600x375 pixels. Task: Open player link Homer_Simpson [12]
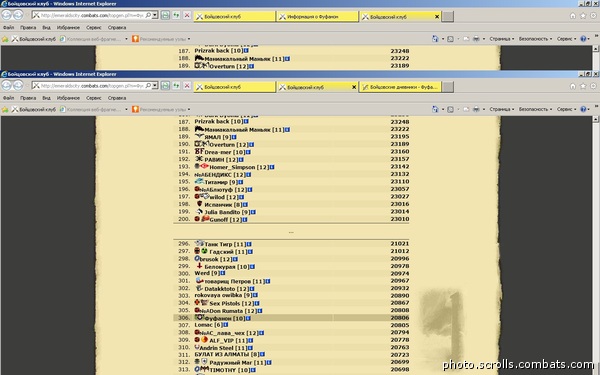[239, 167]
